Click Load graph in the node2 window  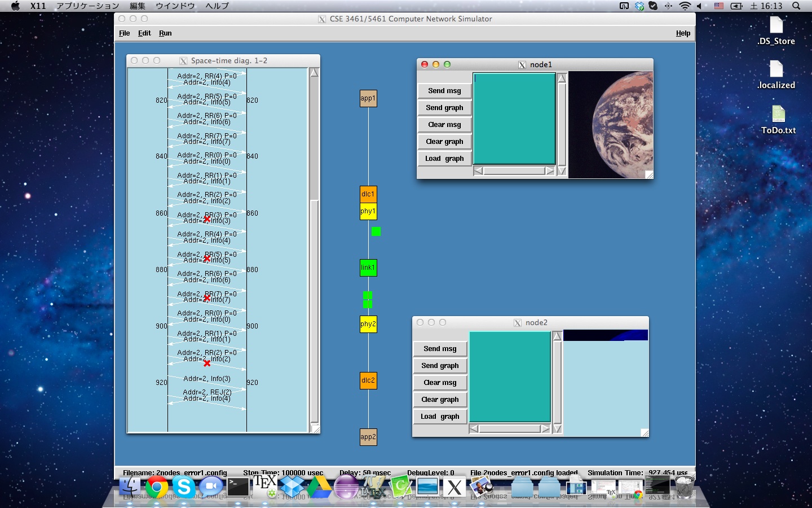(x=440, y=417)
